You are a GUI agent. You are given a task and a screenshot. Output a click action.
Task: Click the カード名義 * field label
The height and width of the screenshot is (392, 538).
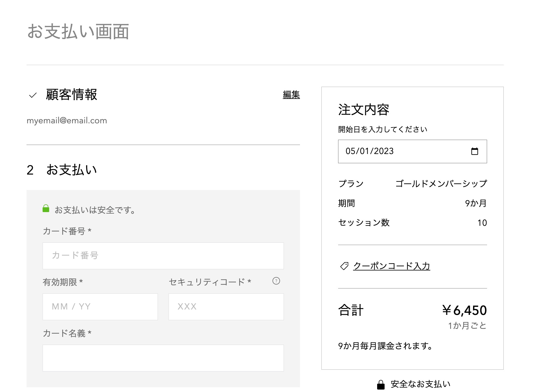click(x=67, y=333)
